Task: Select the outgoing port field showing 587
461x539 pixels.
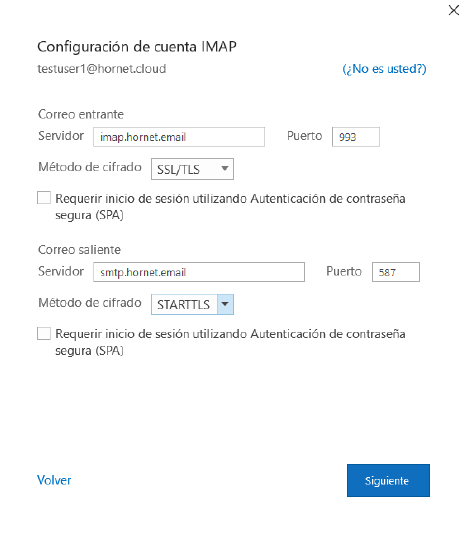Action: point(396,272)
